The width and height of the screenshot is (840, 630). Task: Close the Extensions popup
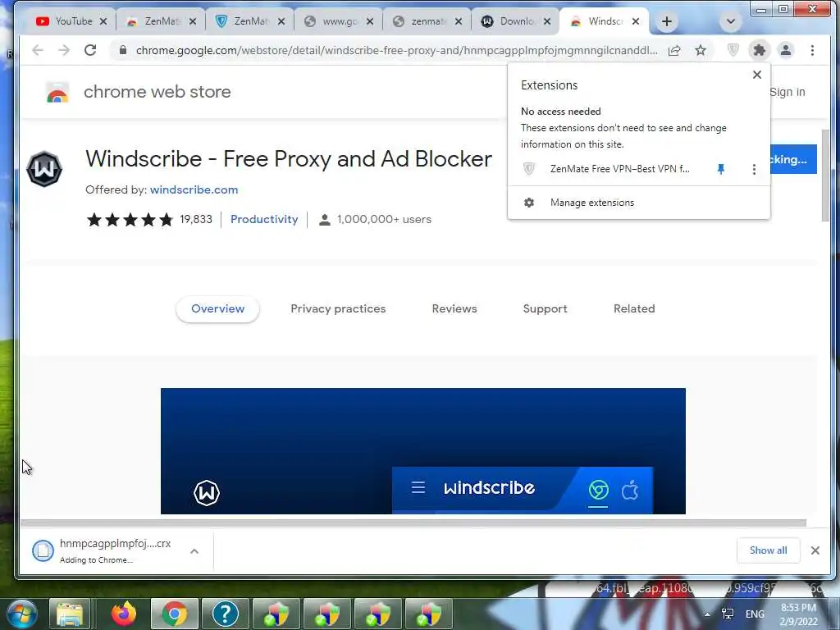(x=757, y=75)
